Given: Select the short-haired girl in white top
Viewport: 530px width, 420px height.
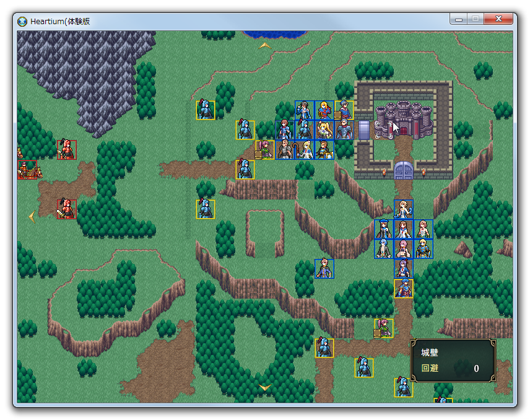Looking at the screenshot, I should (423, 229).
